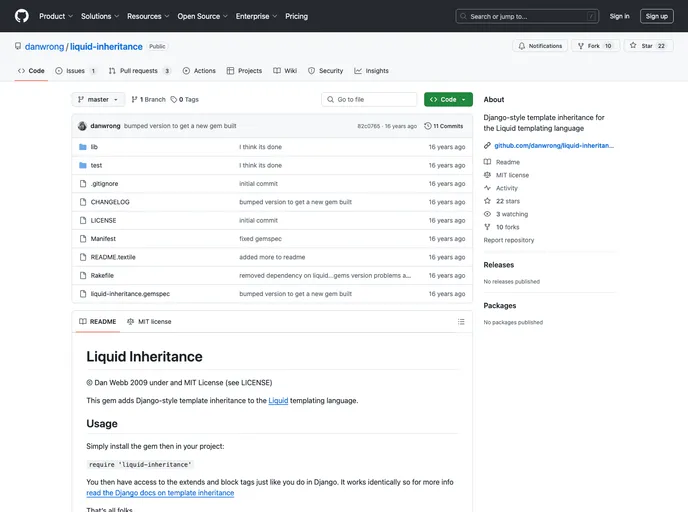Screen dimensions: 688x512
Task: Open the Pull requests tab
Action: tap(139, 71)
